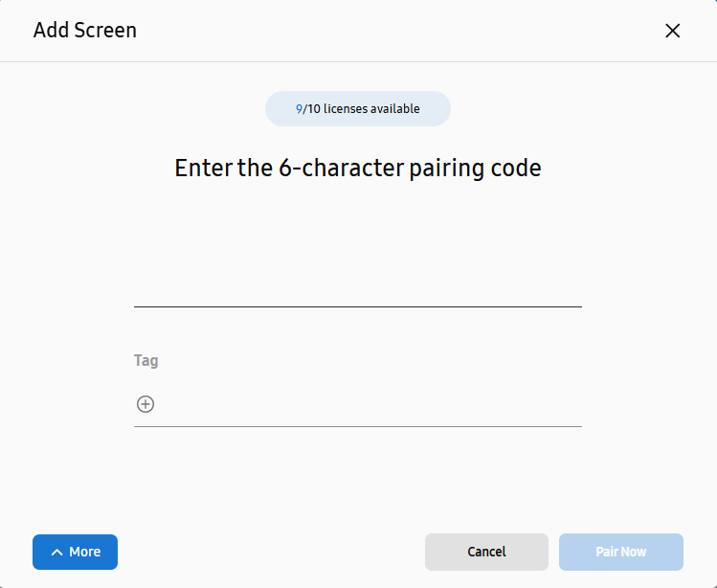This screenshot has width=717, height=588.
Task: Add a new tag via the plus icon
Action: tap(146, 404)
